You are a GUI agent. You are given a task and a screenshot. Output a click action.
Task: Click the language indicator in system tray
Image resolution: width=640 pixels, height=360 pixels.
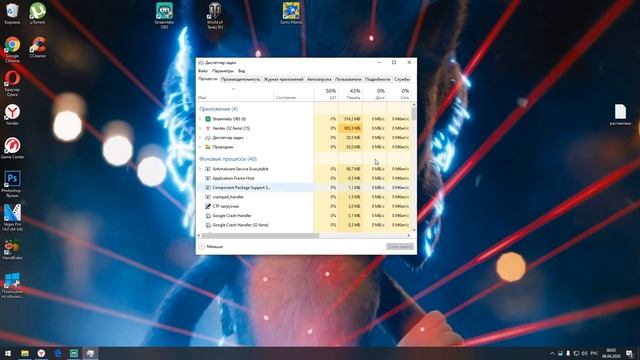coord(594,353)
